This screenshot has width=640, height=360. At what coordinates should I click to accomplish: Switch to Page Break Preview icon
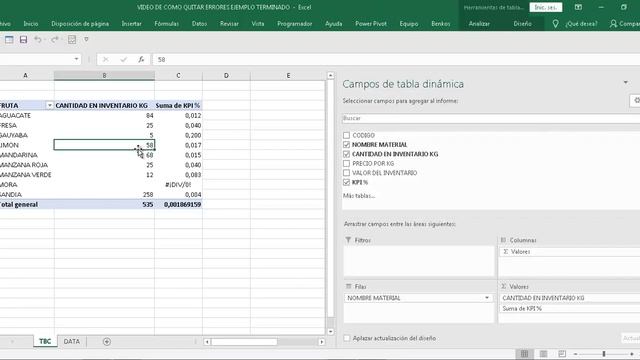[x=562, y=354]
